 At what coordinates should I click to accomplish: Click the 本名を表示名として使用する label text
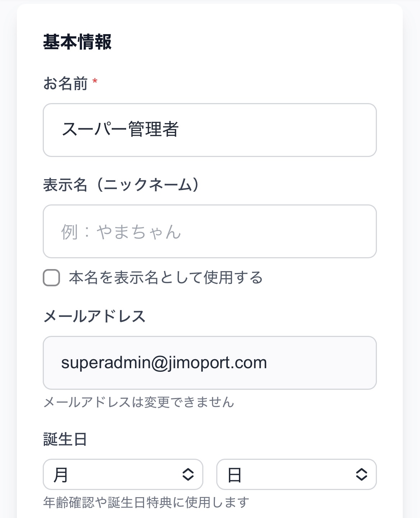(x=166, y=278)
